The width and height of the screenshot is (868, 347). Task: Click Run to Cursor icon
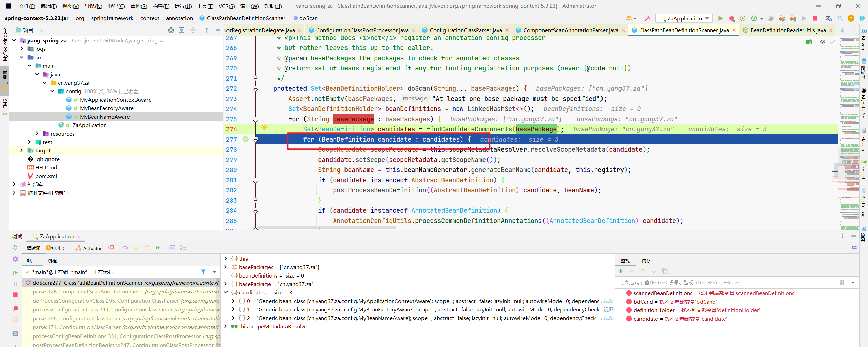[x=158, y=248]
